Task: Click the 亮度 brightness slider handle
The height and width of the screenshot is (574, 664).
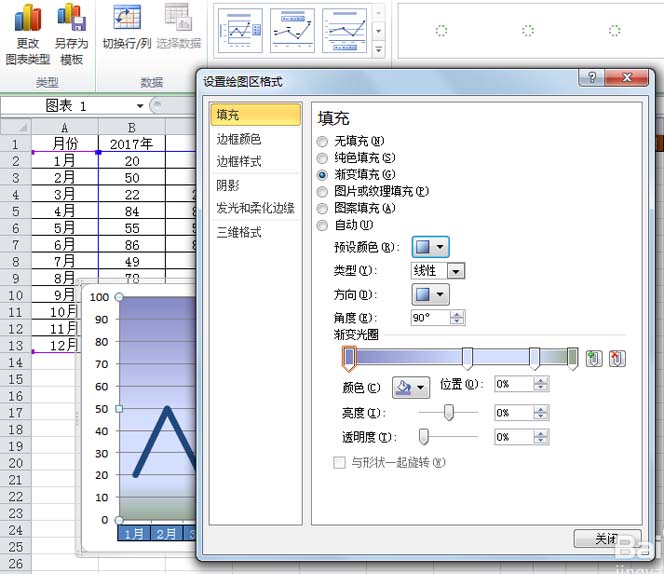Action: pos(449,412)
